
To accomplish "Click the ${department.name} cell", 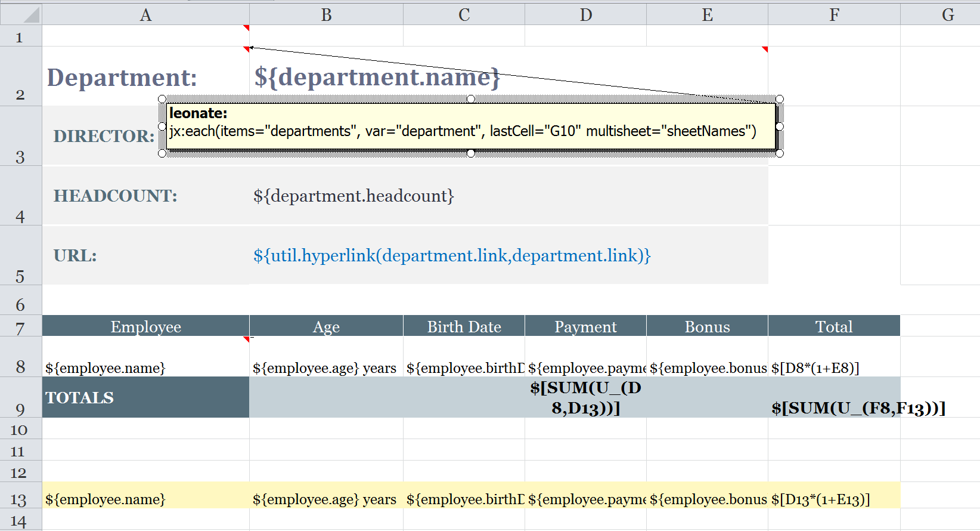I will (x=377, y=77).
